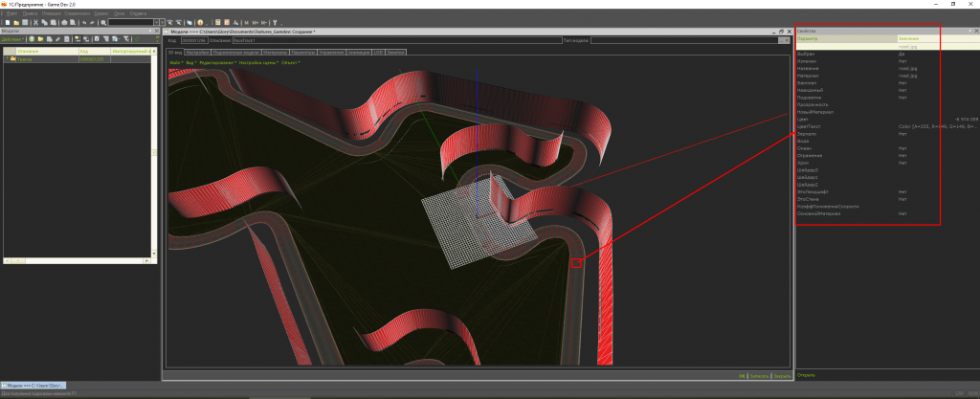Open the Редактирование dropdown in 3D view
The width and height of the screenshot is (980, 399).
218,62
